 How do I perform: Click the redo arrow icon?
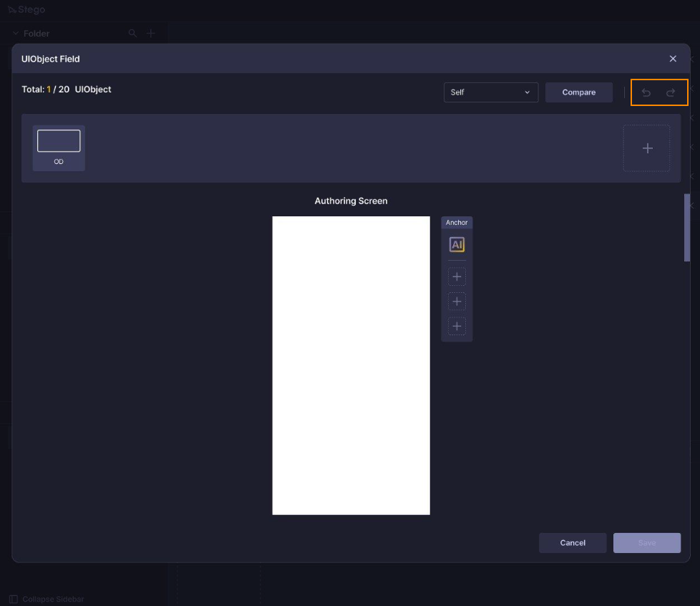(671, 92)
